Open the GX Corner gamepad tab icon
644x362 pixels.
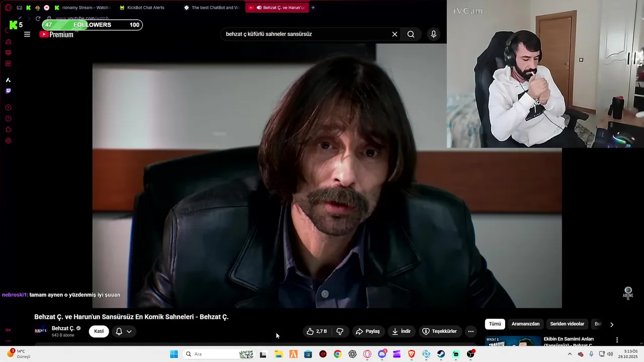pyautogui.click(x=19, y=8)
